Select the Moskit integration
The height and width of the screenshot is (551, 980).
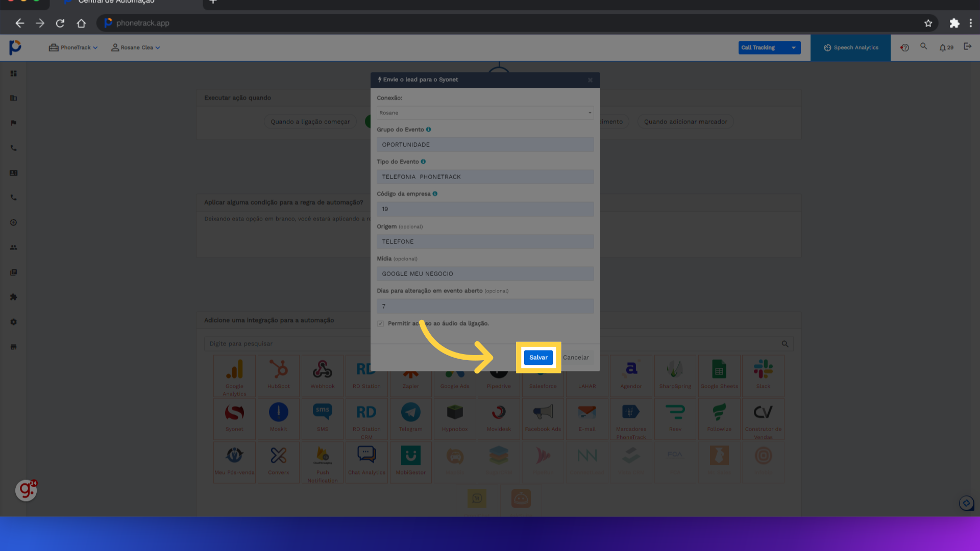click(x=279, y=419)
